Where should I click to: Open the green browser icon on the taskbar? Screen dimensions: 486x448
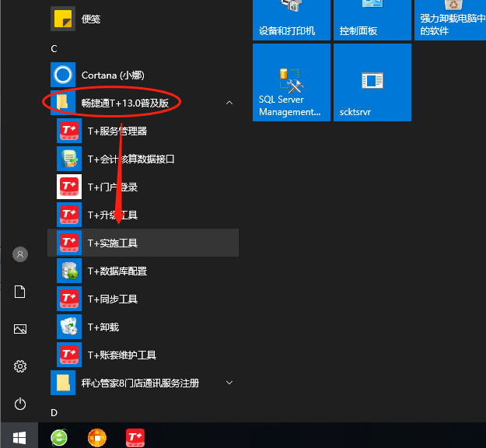coord(59,438)
